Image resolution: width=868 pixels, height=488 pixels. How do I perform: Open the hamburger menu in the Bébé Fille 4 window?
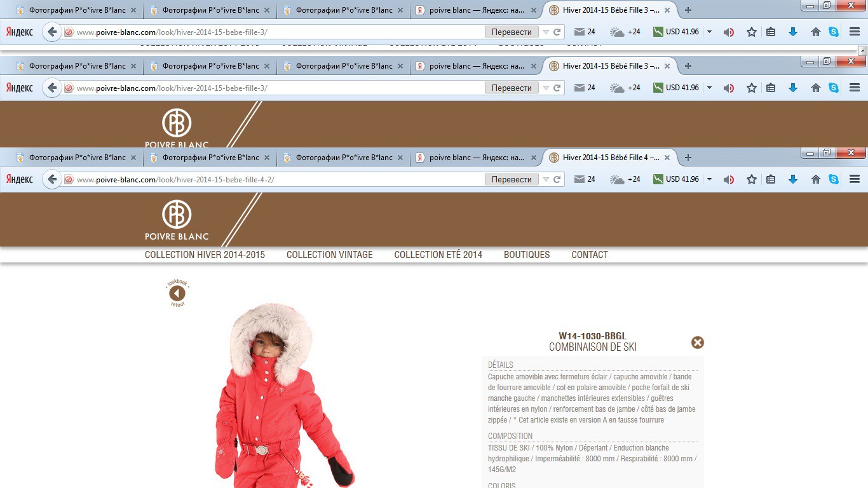pos(855,179)
